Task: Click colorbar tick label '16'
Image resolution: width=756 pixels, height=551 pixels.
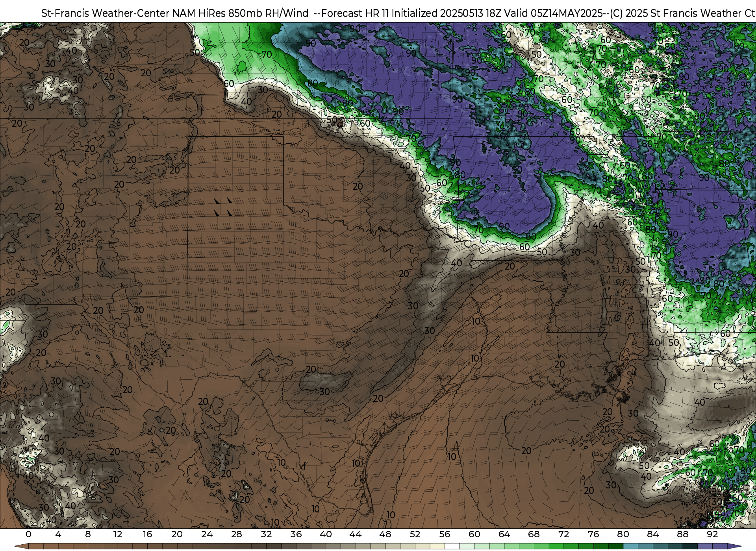Action: click(147, 534)
